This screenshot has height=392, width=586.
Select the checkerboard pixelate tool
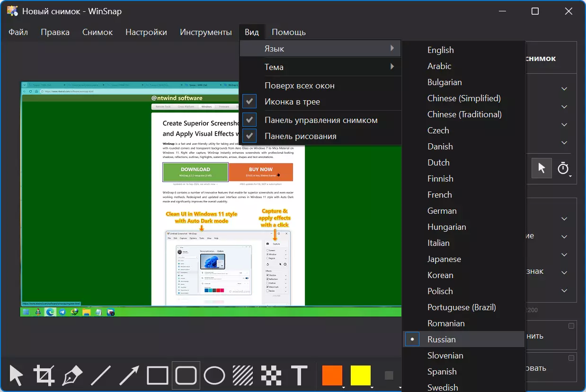(x=271, y=375)
